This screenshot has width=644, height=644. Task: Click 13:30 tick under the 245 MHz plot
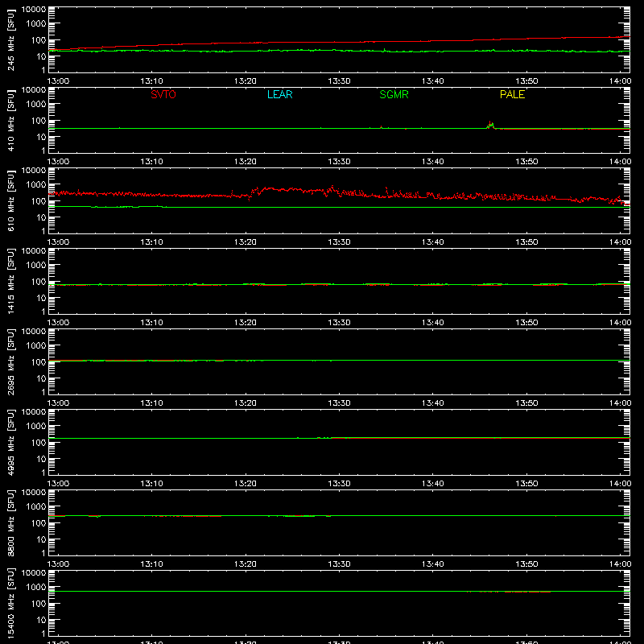click(x=339, y=81)
